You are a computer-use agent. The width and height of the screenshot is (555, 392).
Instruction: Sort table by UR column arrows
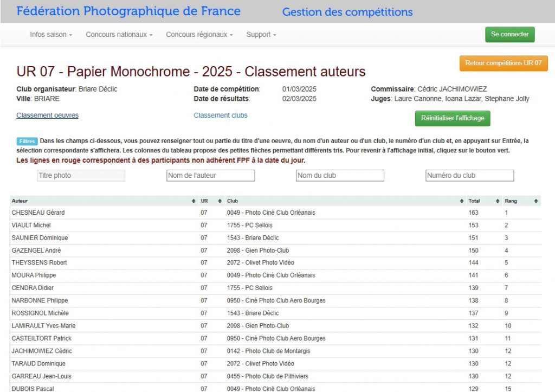(x=220, y=201)
